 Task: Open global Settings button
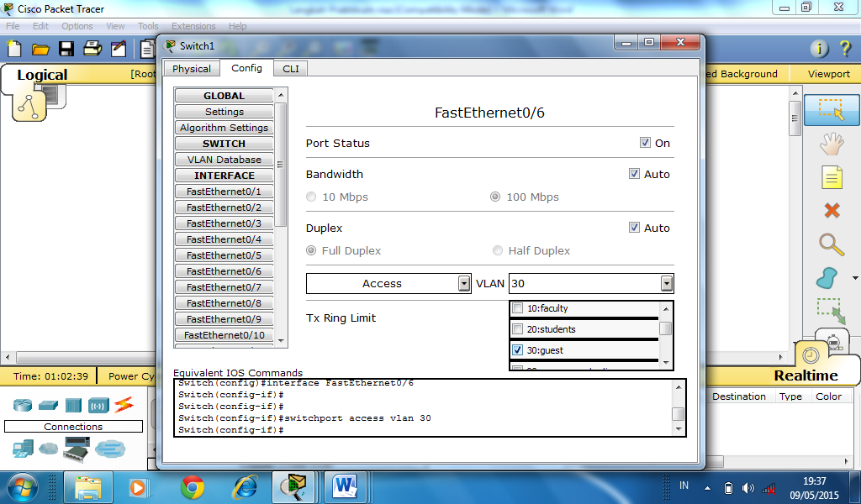(x=224, y=112)
